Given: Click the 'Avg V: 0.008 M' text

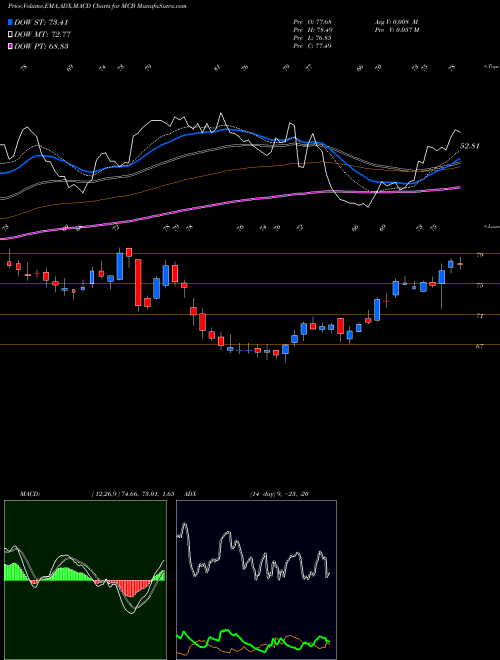Looking at the screenshot, I should [x=397, y=21].
